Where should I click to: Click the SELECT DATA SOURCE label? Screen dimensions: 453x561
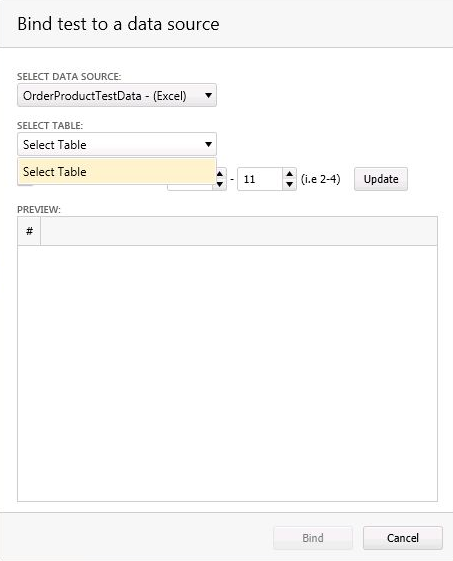69,77
